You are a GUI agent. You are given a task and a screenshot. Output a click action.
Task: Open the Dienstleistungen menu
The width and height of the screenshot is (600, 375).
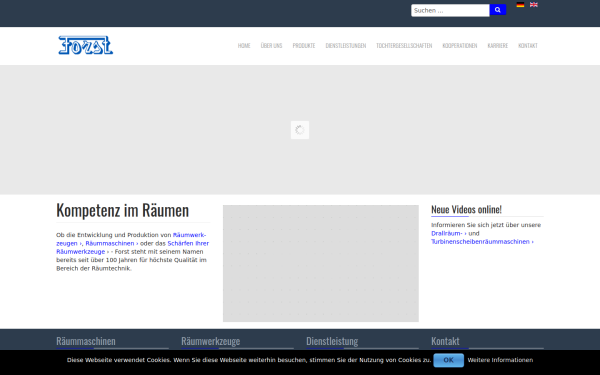click(346, 46)
